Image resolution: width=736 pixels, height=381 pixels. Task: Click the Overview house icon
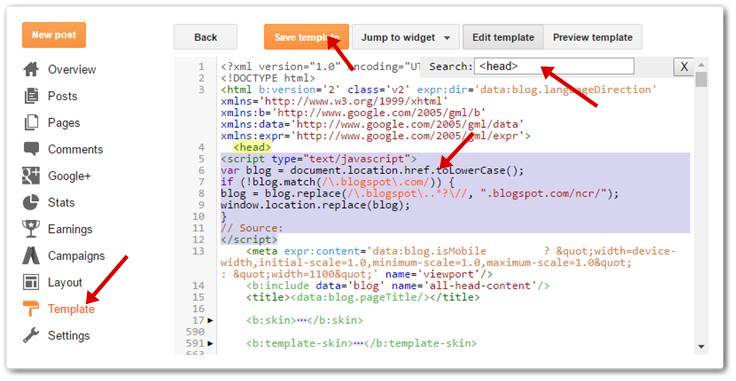point(31,69)
